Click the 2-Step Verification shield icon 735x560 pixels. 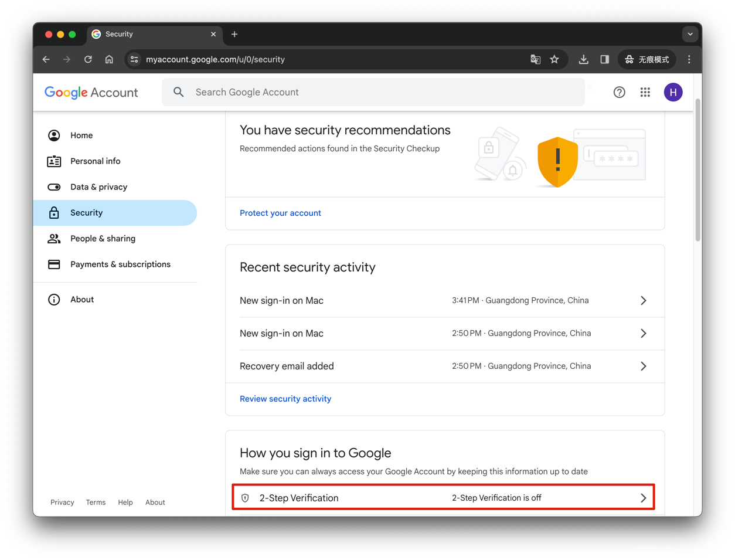click(x=245, y=498)
